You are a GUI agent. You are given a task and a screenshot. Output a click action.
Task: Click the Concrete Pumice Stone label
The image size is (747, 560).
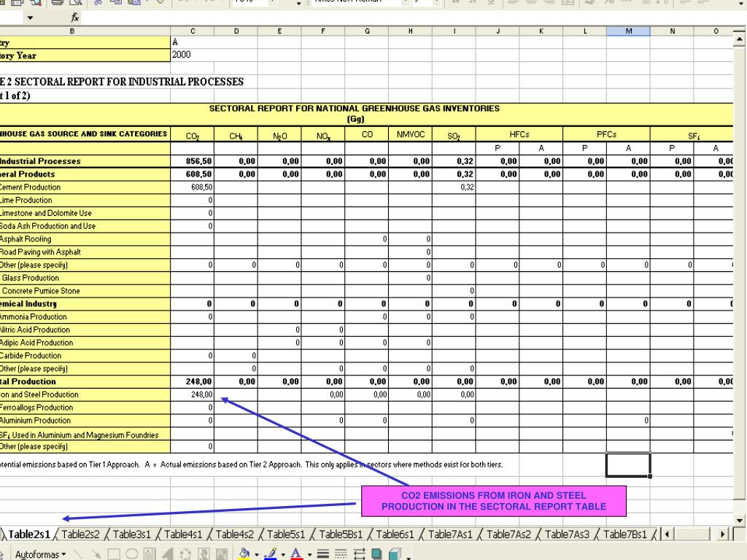point(41,290)
